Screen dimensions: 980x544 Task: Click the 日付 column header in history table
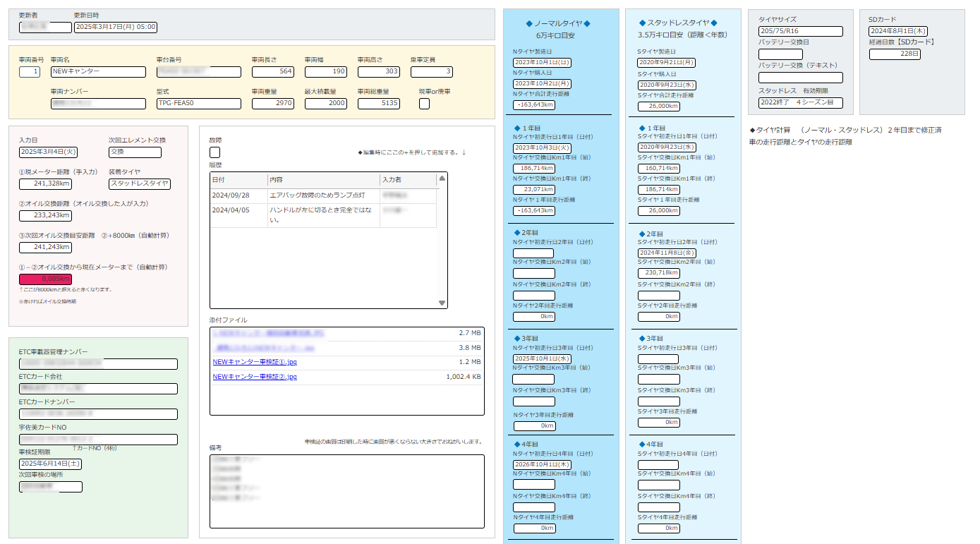(x=238, y=180)
